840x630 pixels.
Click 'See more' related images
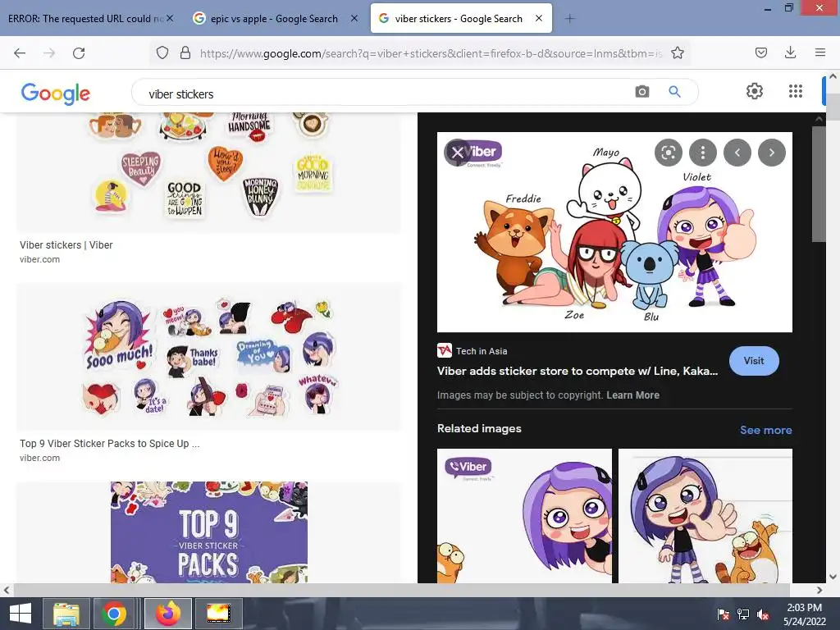point(765,430)
